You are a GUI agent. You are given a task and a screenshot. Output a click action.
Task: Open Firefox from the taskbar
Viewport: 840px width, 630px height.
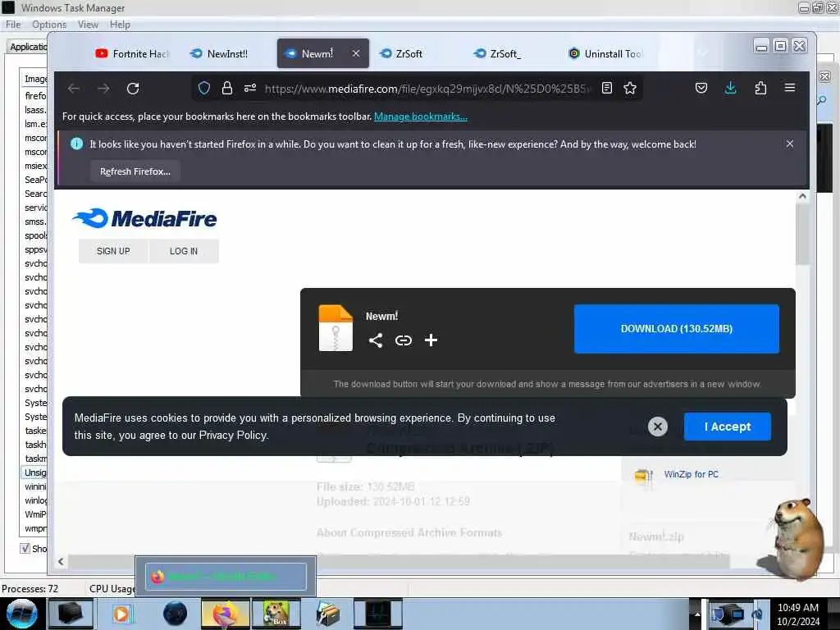(x=226, y=614)
